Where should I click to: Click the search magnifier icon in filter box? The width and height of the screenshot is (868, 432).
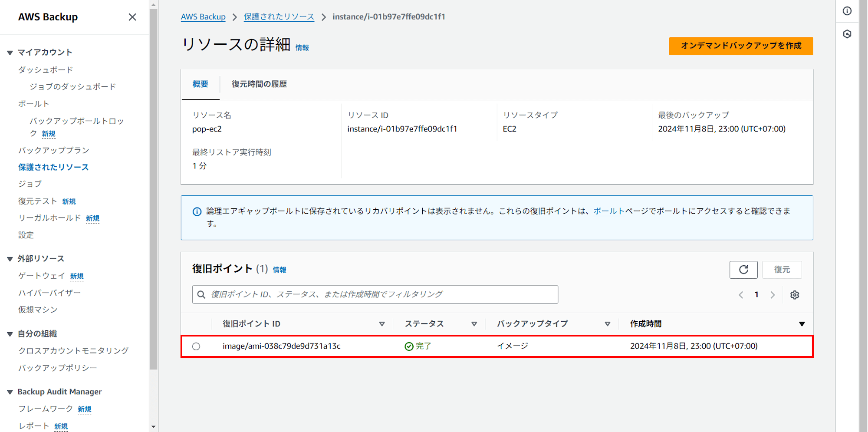(x=201, y=294)
